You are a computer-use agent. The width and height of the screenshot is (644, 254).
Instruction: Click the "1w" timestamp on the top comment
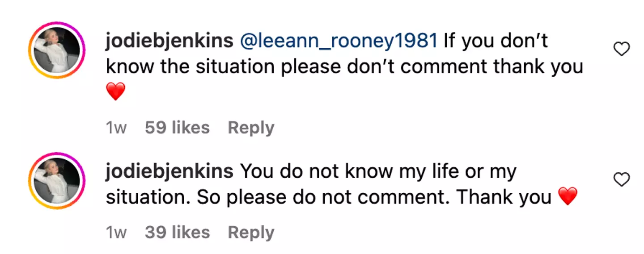(116, 128)
